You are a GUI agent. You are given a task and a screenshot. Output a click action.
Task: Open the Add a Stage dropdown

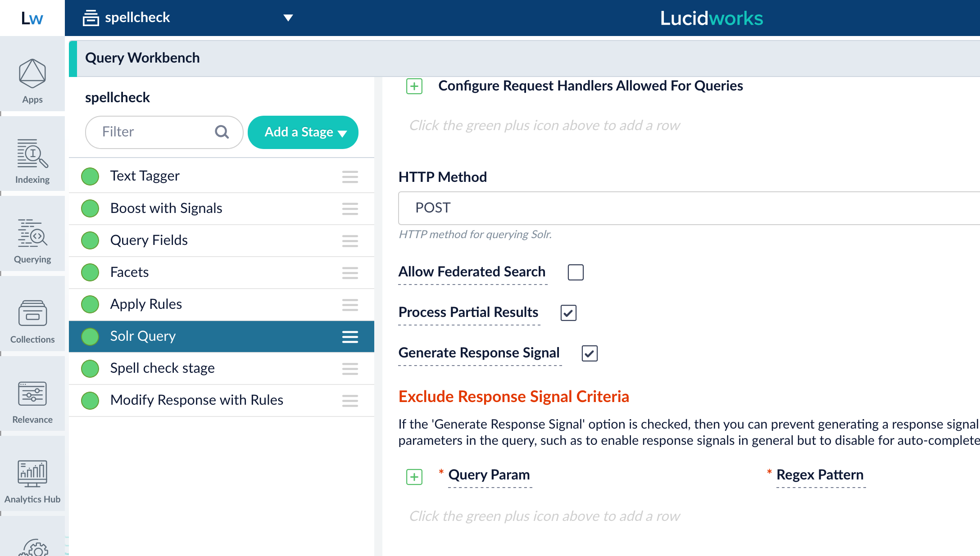(x=303, y=132)
